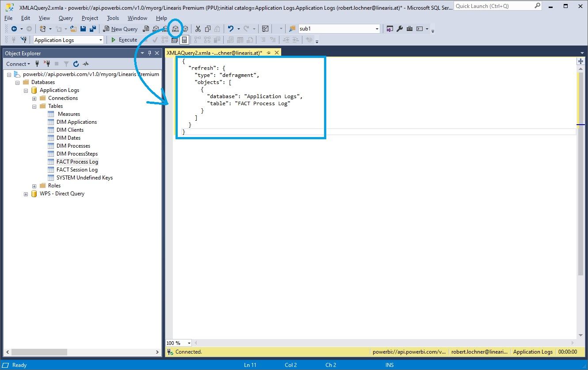This screenshot has width=588, height=370.
Task: Open a new MDX query
Action: (x=156, y=28)
